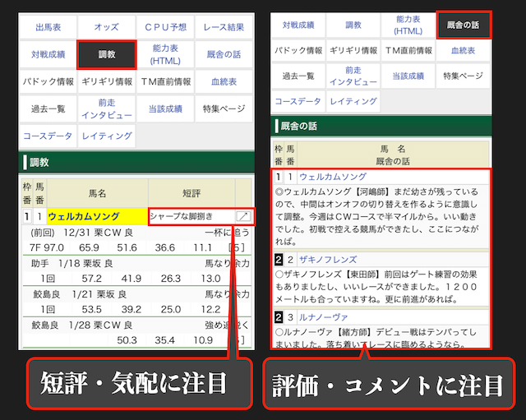Click the 鮫島良 1/28 栗CW 良 row
526x420 pixels.
coord(136,325)
